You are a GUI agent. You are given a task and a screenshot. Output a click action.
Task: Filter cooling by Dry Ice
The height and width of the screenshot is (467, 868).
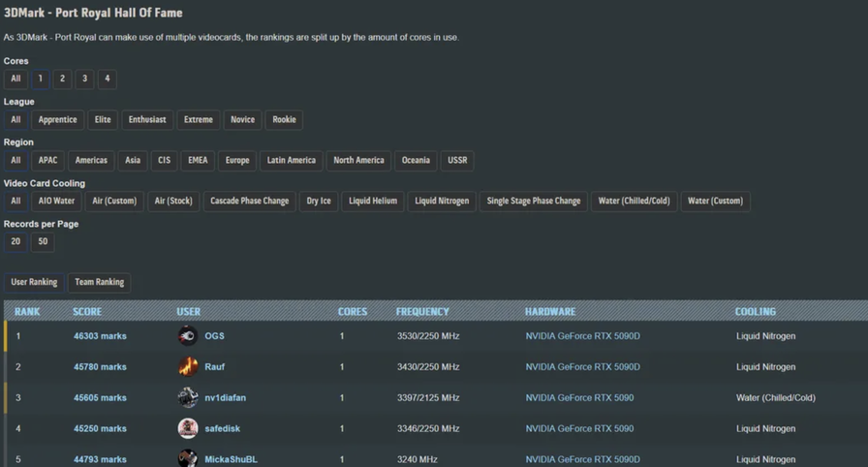point(319,202)
